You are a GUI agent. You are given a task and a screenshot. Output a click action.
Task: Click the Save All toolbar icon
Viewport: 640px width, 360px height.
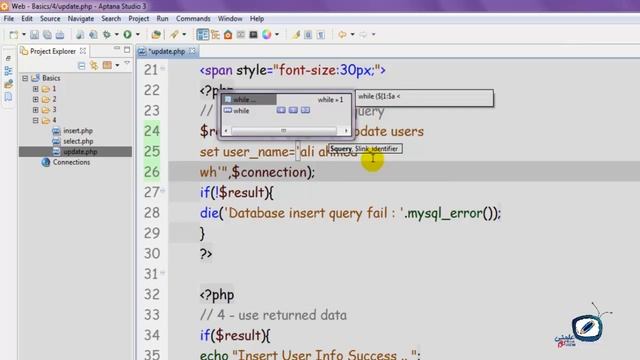47,35
